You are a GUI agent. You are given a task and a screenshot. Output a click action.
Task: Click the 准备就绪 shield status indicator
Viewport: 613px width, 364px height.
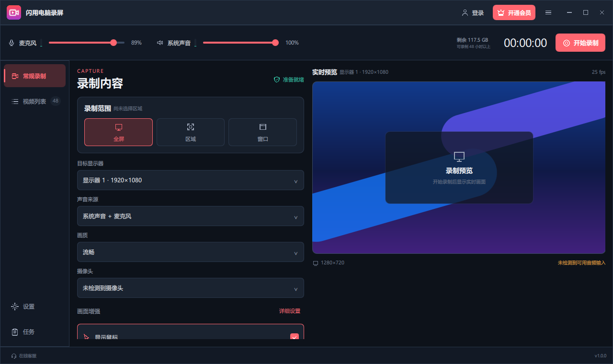(289, 80)
